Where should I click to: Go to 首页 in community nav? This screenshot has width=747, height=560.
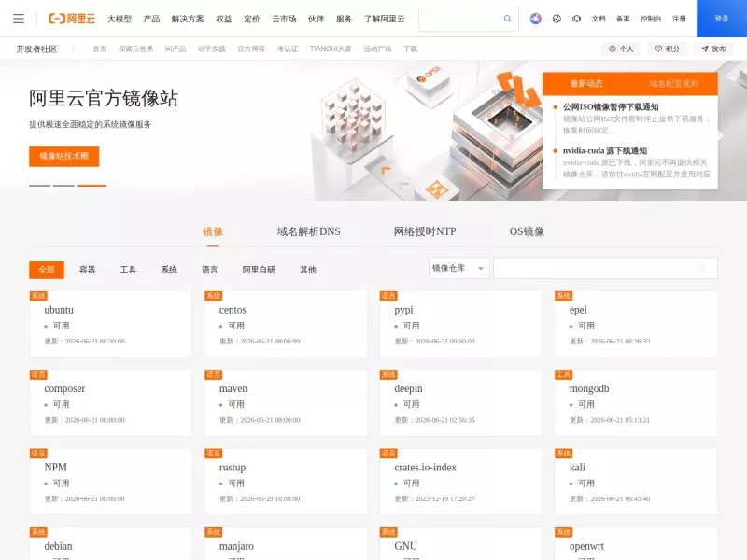pyautogui.click(x=100, y=49)
